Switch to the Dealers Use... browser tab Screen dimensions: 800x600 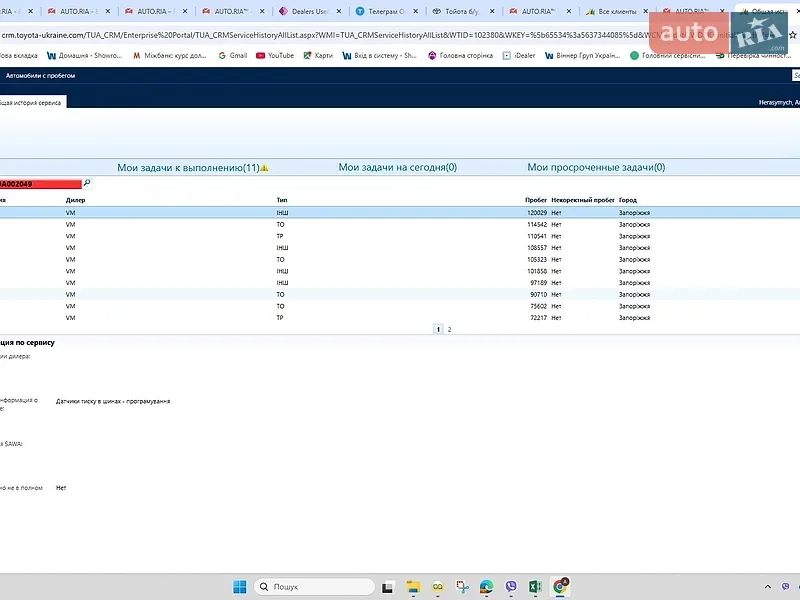click(310, 11)
